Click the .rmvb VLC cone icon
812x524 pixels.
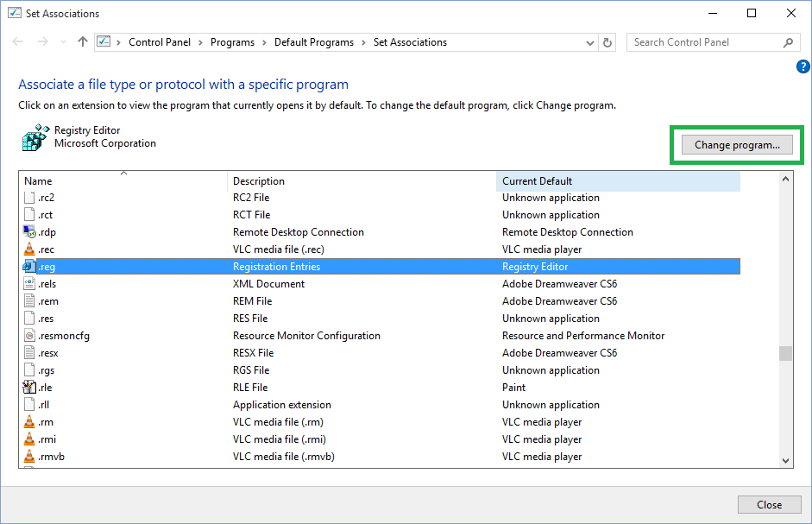[29, 456]
